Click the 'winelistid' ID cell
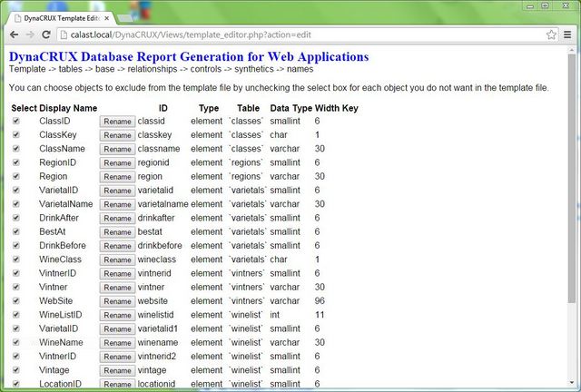This screenshot has width=581, height=392. click(x=155, y=315)
